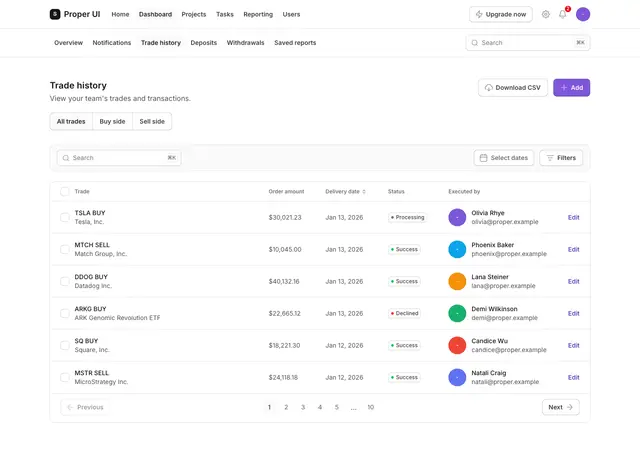Open the purple user profile avatar
Viewport: 640px width, 465px height.
click(582, 14)
